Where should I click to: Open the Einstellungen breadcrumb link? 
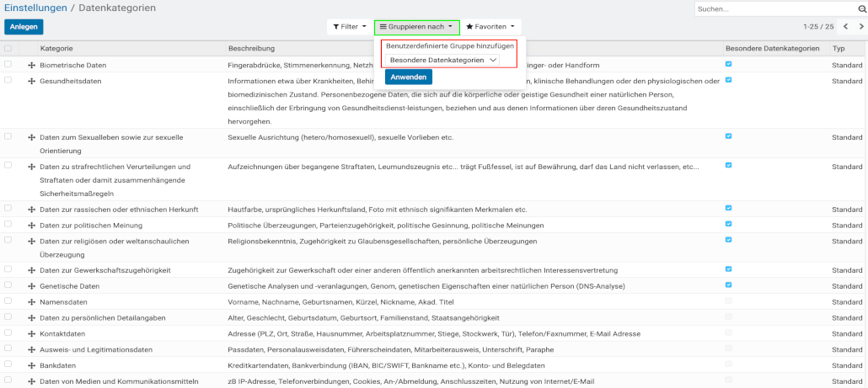pos(35,8)
